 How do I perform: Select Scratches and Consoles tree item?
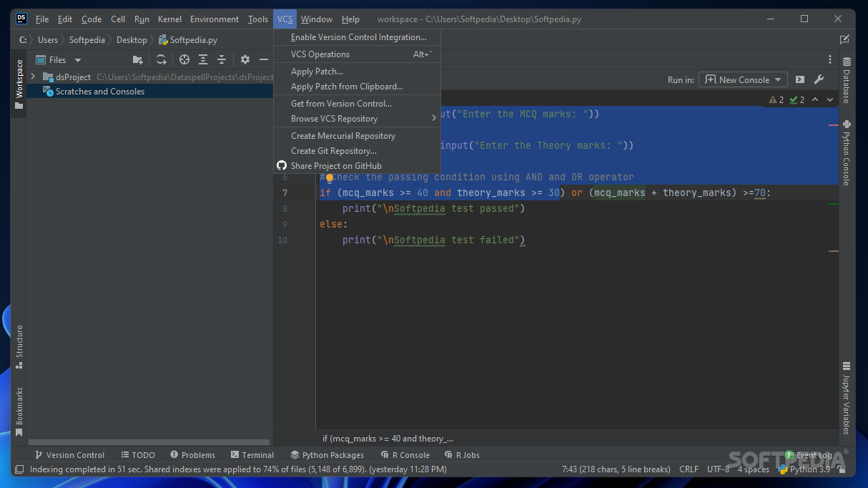(150, 92)
